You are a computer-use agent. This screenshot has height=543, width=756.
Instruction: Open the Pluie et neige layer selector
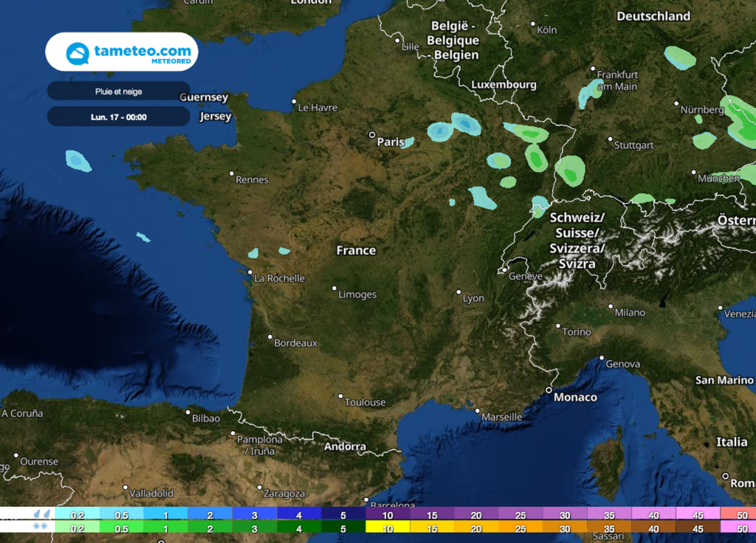tap(119, 91)
